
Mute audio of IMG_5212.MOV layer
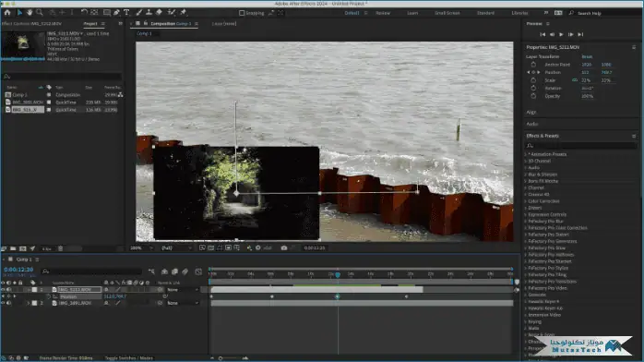tap(8, 290)
